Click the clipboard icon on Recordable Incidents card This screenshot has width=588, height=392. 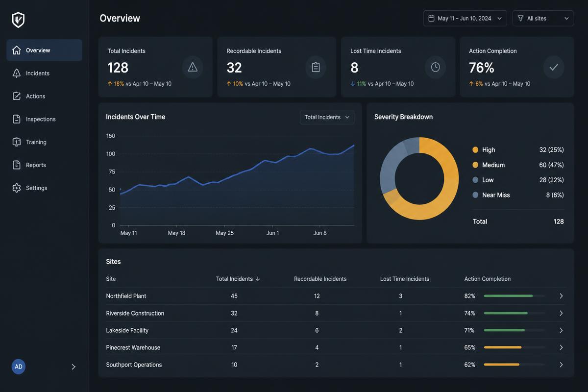pos(316,67)
